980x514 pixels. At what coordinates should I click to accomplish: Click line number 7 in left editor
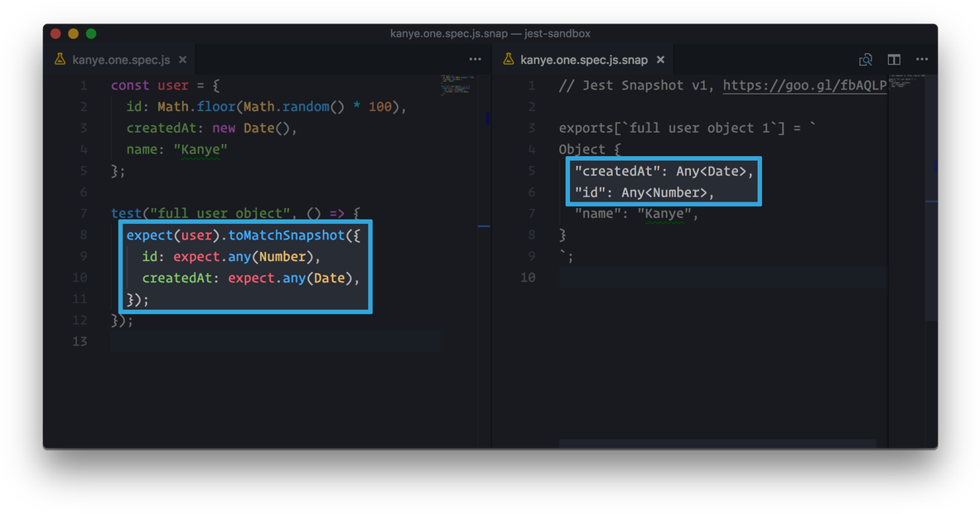point(83,214)
